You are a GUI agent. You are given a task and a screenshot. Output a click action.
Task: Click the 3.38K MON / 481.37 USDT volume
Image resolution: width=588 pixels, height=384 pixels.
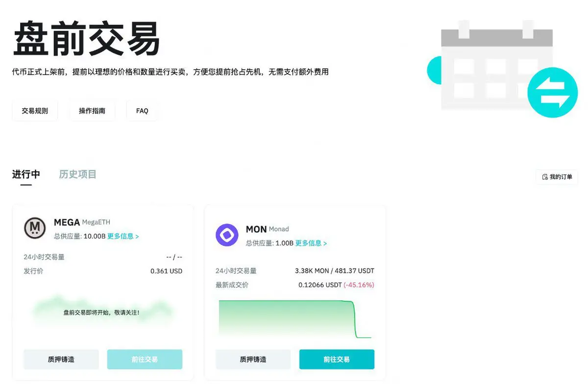[335, 271]
